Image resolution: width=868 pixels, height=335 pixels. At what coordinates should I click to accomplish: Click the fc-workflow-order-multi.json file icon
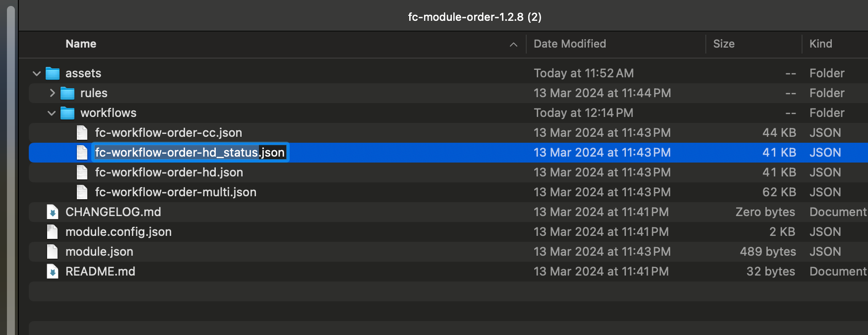click(82, 192)
